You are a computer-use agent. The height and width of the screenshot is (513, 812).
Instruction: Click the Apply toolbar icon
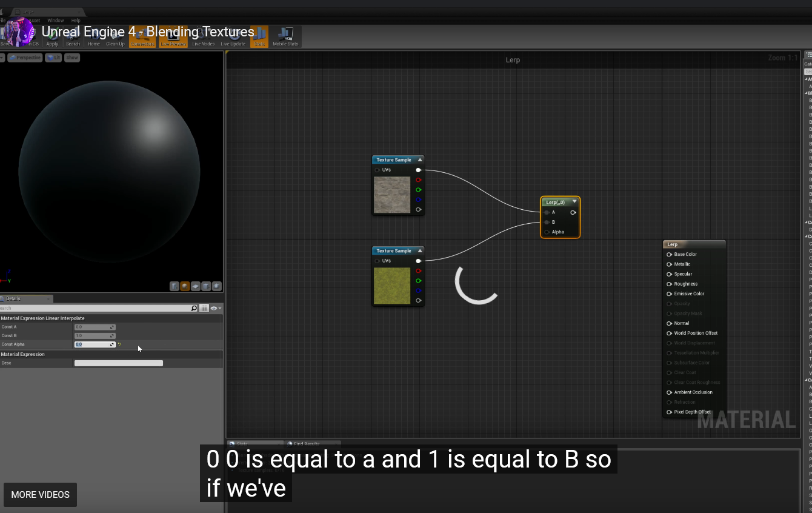[x=53, y=37]
